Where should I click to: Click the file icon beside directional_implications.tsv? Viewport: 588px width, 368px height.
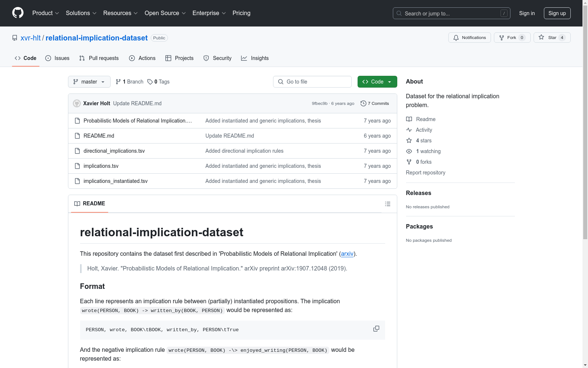77,151
